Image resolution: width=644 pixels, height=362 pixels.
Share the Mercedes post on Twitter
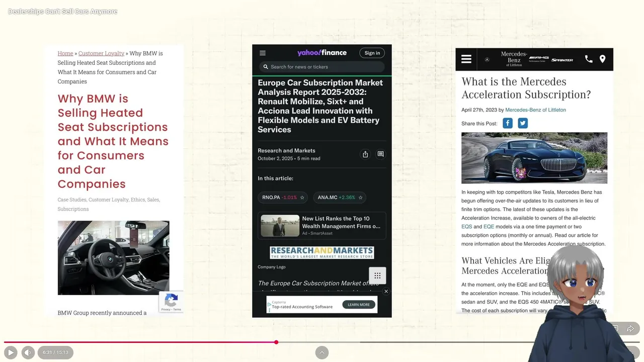[x=523, y=123]
